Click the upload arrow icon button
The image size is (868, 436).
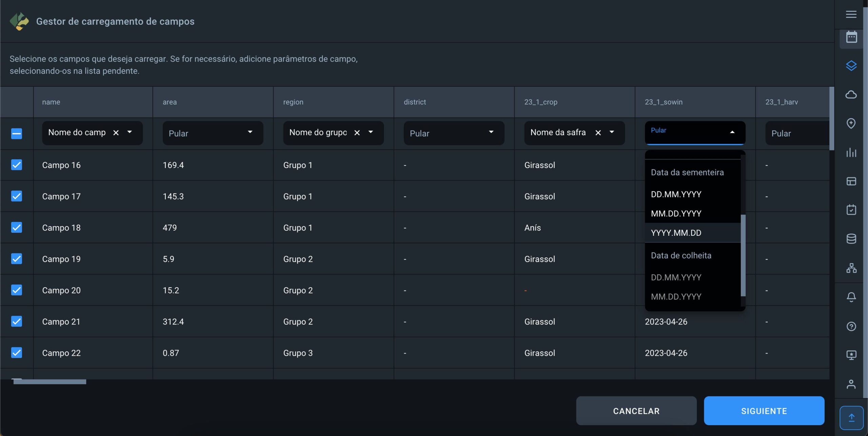click(x=851, y=417)
